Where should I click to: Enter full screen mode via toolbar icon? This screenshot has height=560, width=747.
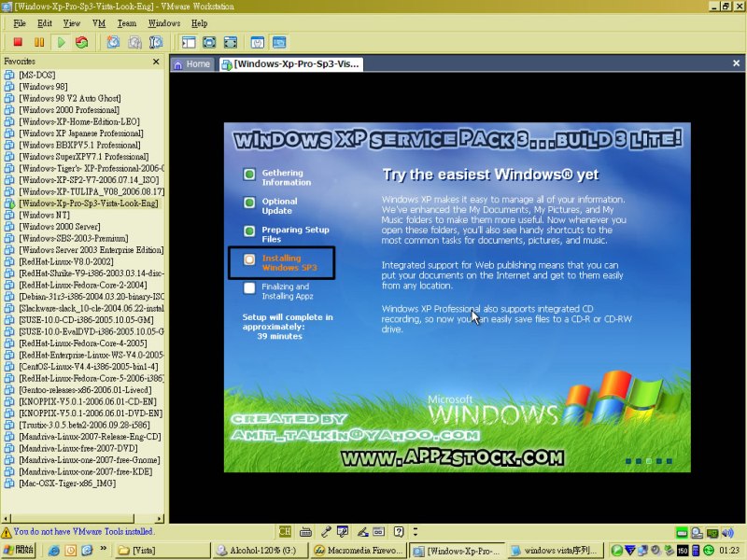point(230,42)
